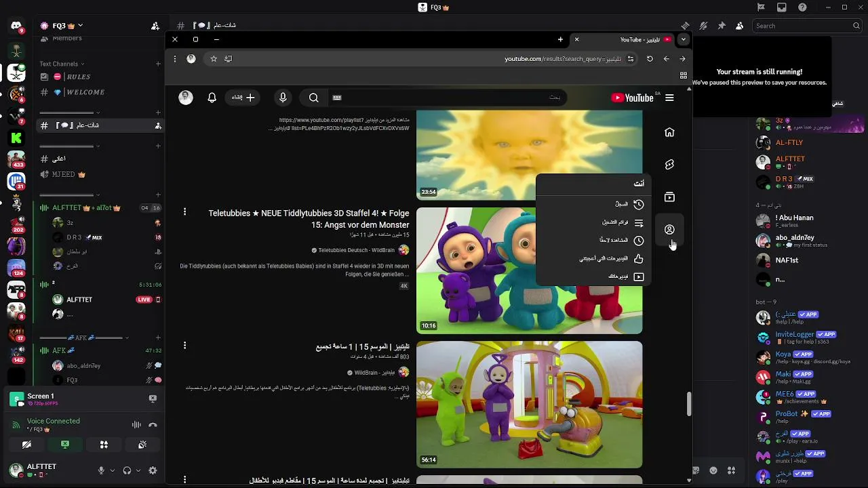Image resolution: width=868 pixels, height=488 pixels.
Task: Start YouTube voice search with microphone
Action: point(283,98)
